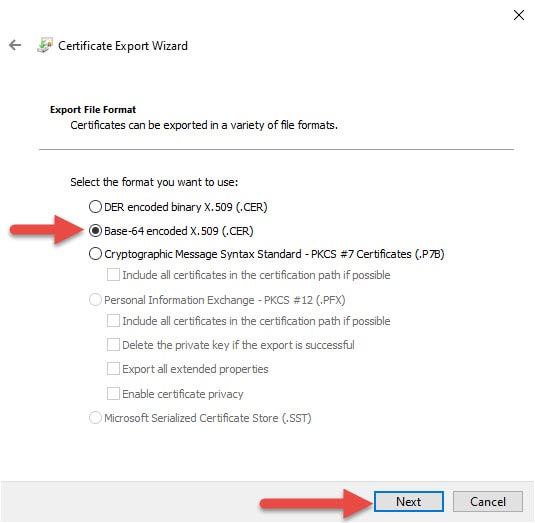The image size is (535, 523).
Task: Click the Certificate Export Wizard title text
Action: click(123, 46)
